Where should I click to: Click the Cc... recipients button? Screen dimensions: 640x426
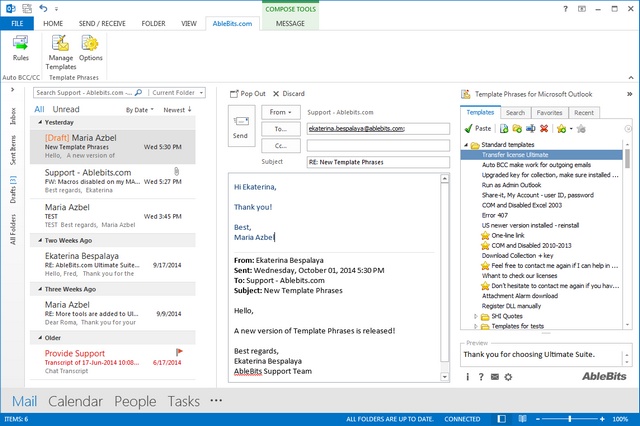tap(281, 146)
